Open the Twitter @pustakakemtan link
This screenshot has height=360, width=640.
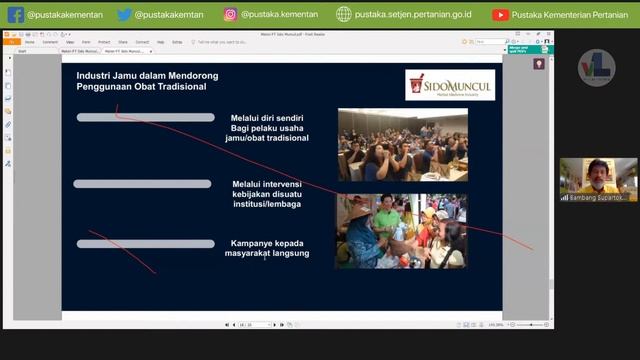click(x=160, y=15)
